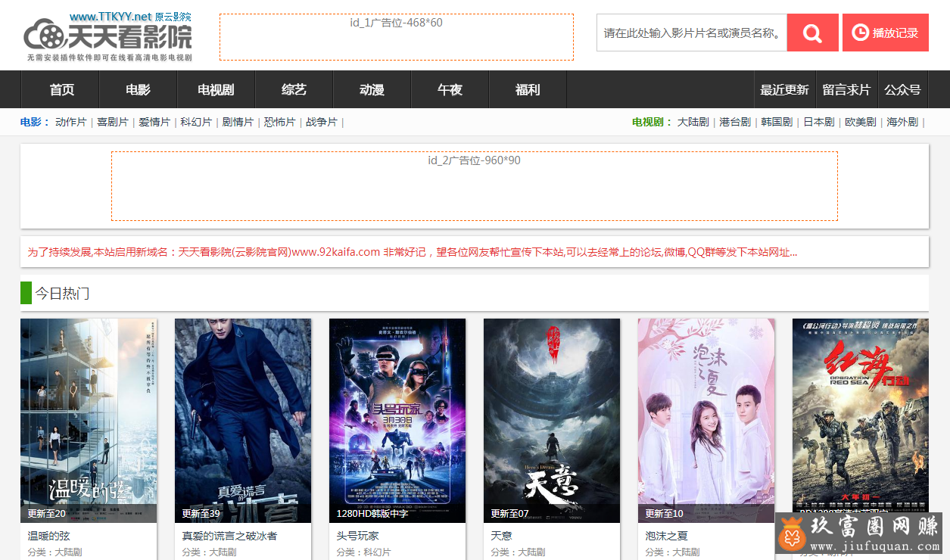Click the 天意 title link
The image size is (950, 560).
pyautogui.click(x=501, y=536)
